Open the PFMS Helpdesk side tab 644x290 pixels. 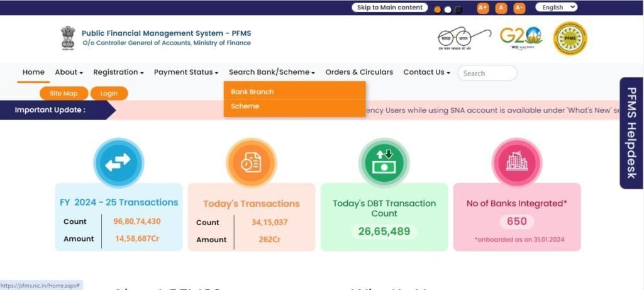631,133
